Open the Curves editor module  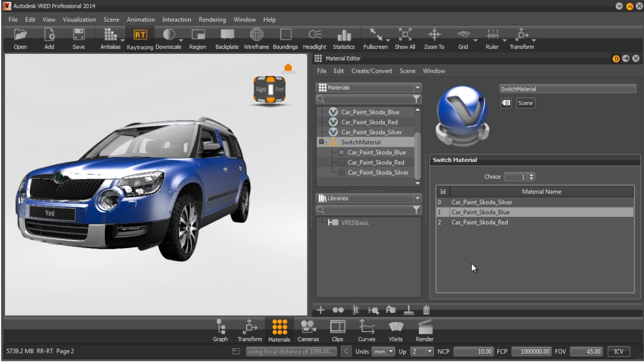(x=367, y=331)
